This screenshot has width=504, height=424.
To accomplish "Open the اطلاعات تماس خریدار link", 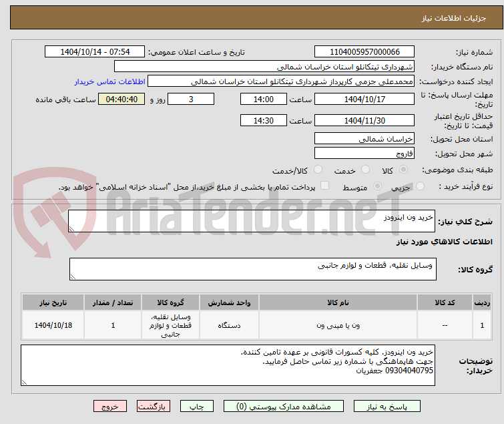I will click(x=110, y=81).
